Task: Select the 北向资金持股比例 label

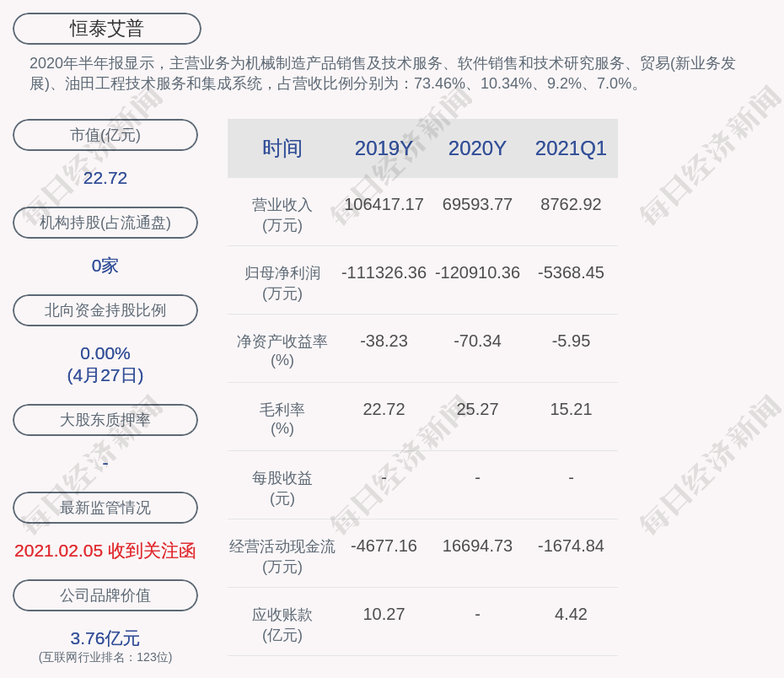Action: (105, 310)
